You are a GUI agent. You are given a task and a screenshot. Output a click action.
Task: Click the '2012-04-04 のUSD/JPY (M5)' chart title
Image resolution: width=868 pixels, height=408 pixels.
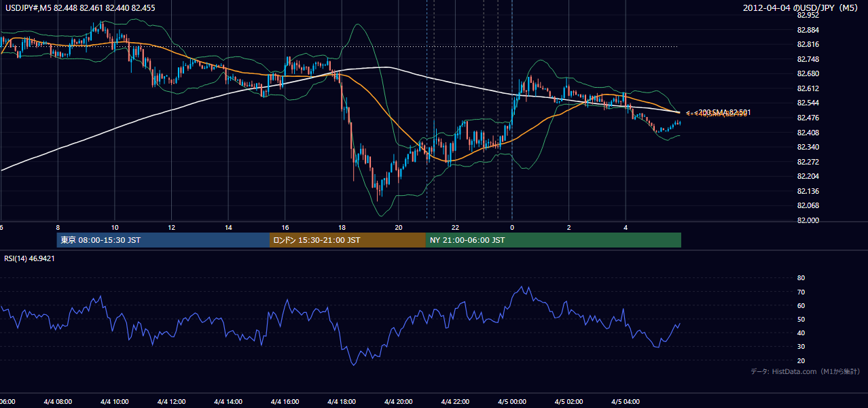pyautogui.click(x=801, y=8)
